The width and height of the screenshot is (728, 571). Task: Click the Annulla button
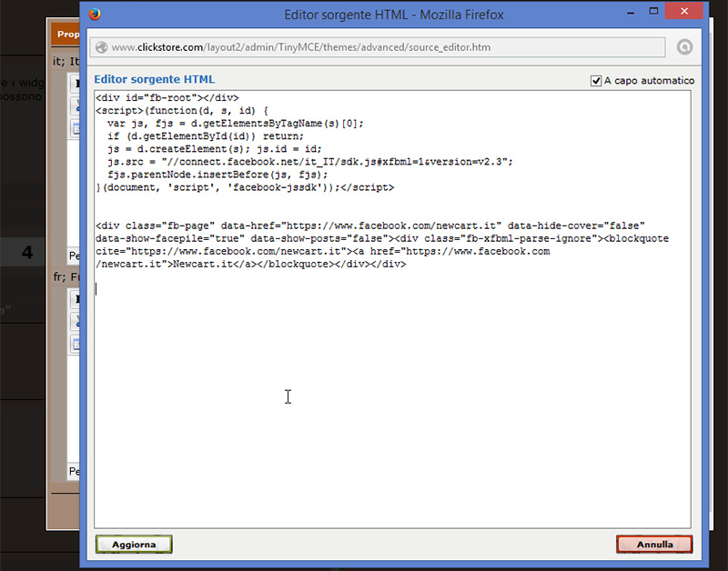[x=654, y=544]
